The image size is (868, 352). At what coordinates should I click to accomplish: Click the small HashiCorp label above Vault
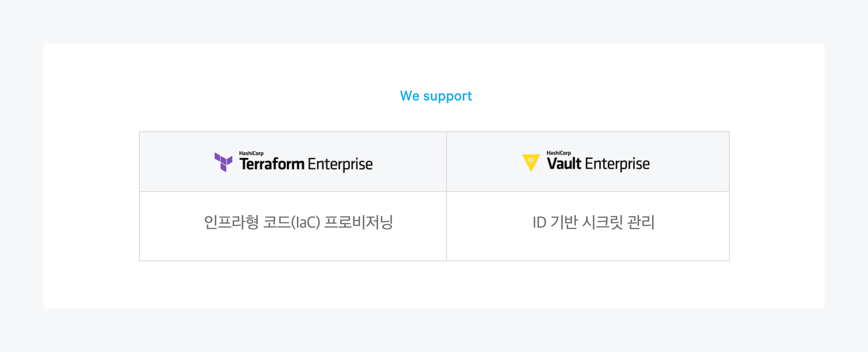point(559,153)
